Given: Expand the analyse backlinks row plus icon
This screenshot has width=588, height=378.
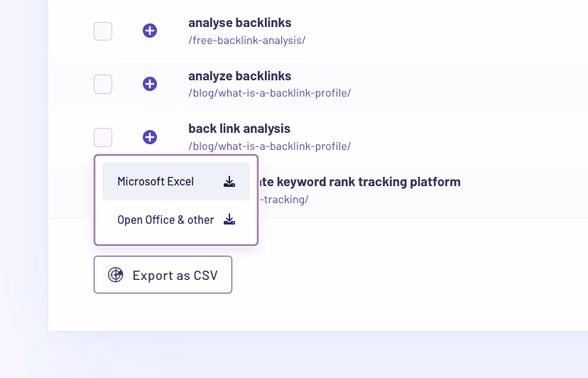Looking at the screenshot, I should coord(150,31).
